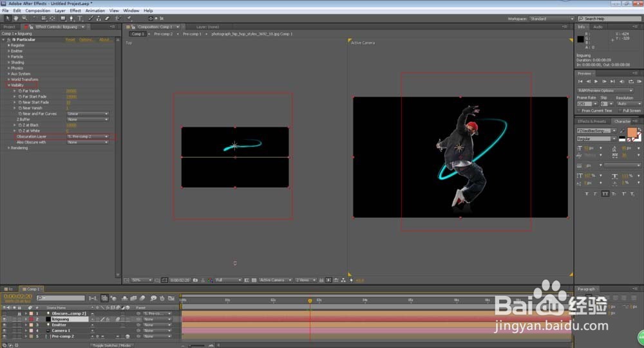Enable From Current Time checkbox

pyautogui.click(x=579, y=111)
